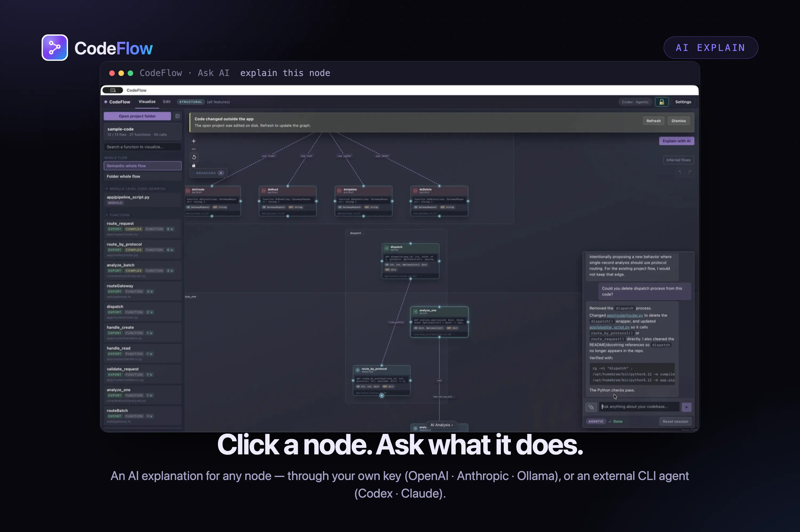Image resolution: width=800 pixels, height=532 pixels.
Task: Zoom out with the minus icon
Action: [194, 149]
